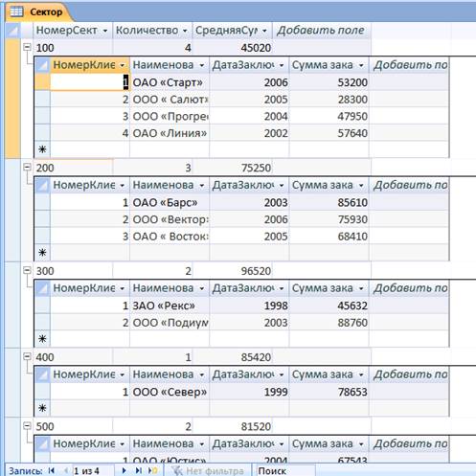
Task: Select all rows corner in sector 300 subtable
Action: point(42,288)
